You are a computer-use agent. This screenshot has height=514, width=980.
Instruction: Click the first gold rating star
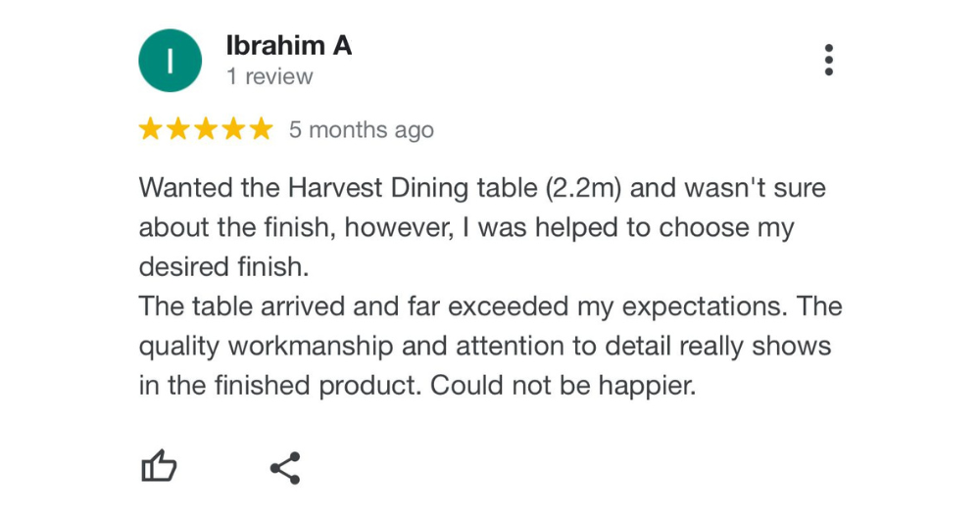(x=151, y=130)
